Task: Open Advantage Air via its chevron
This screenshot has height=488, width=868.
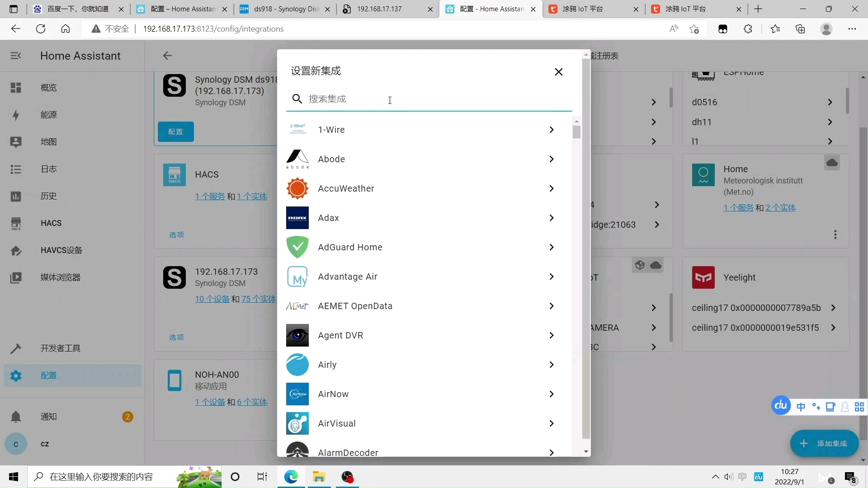Action: click(x=552, y=277)
